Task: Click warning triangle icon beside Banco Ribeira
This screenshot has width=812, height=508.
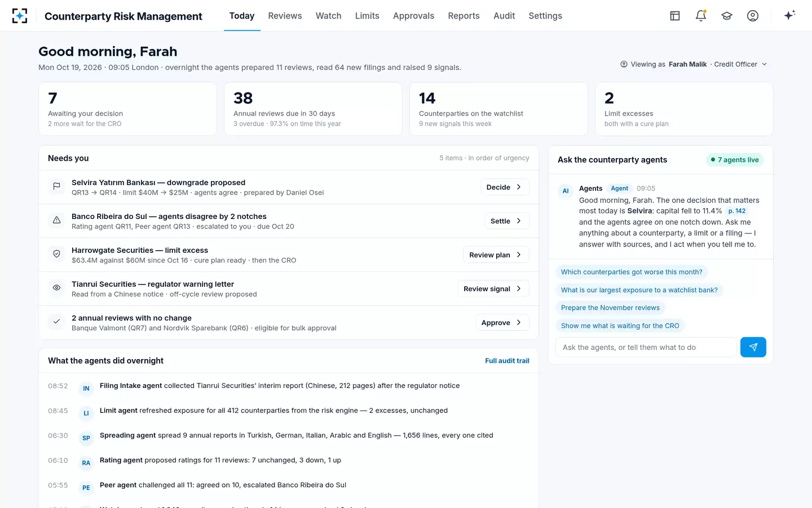Action: pos(56,220)
